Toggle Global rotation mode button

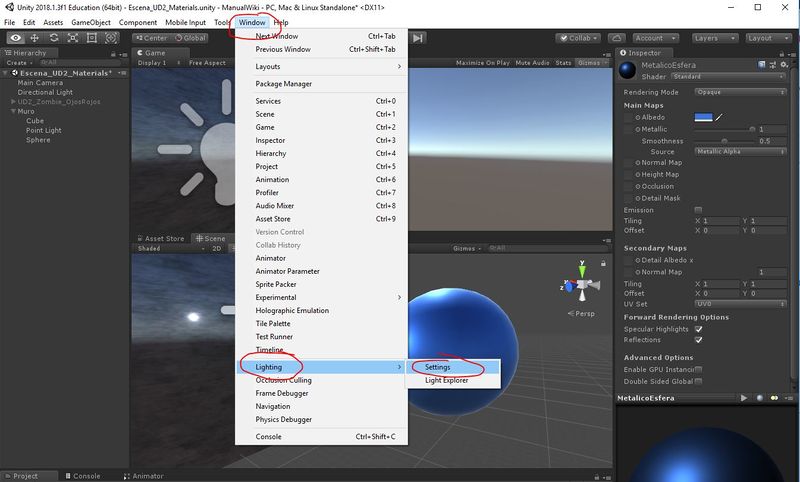pos(190,38)
